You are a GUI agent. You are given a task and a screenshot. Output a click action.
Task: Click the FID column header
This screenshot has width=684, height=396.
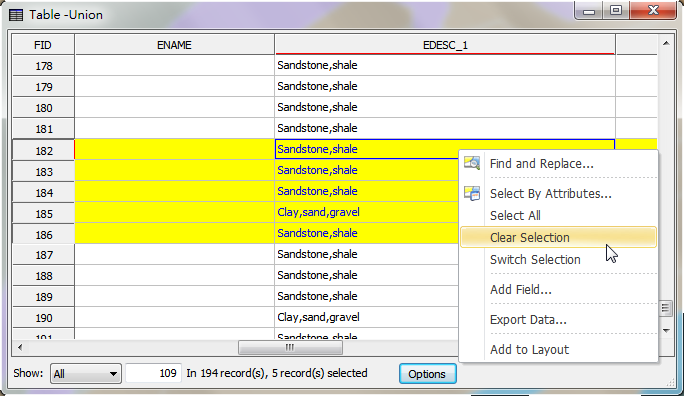click(x=43, y=45)
